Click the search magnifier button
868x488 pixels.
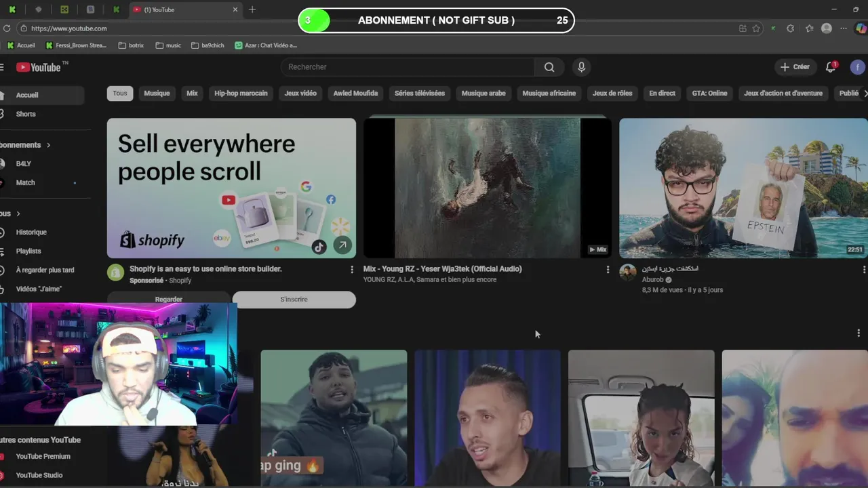[x=549, y=67]
